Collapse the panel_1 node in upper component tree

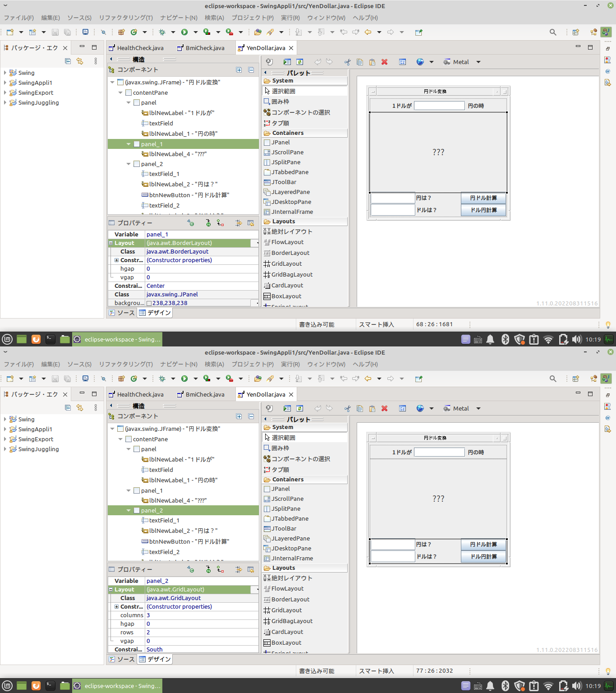coord(129,144)
